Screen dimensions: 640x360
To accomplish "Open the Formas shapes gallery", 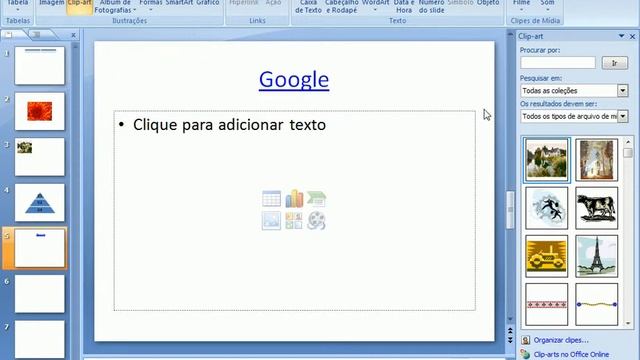I will (151, 7).
